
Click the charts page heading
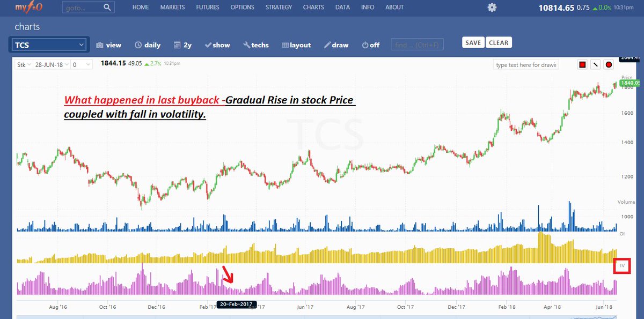coord(27,27)
